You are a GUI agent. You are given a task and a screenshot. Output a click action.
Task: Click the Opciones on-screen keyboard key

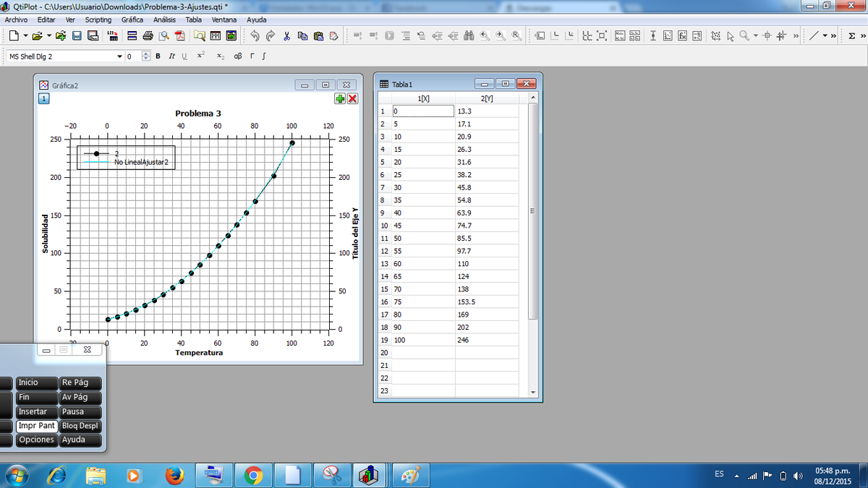(x=37, y=440)
